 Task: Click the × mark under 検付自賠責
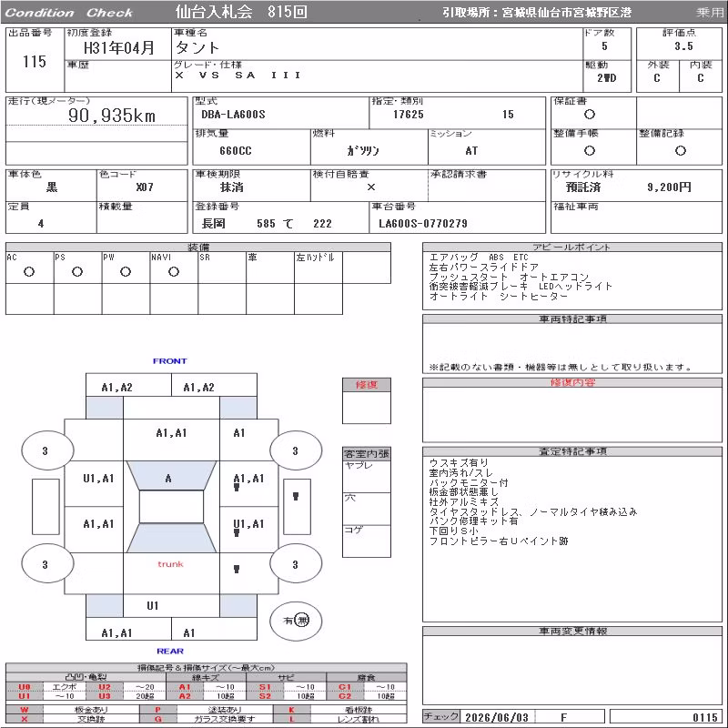click(x=371, y=187)
